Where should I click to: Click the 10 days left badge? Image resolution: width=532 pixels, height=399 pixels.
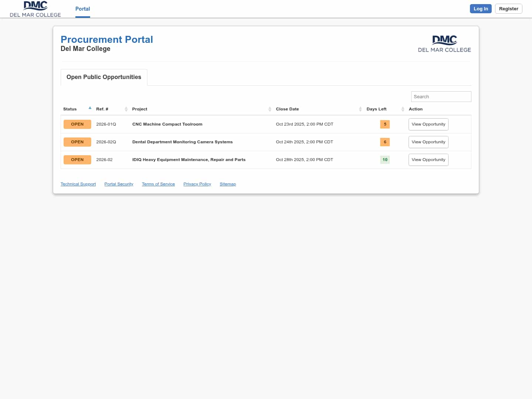pos(385,160)
